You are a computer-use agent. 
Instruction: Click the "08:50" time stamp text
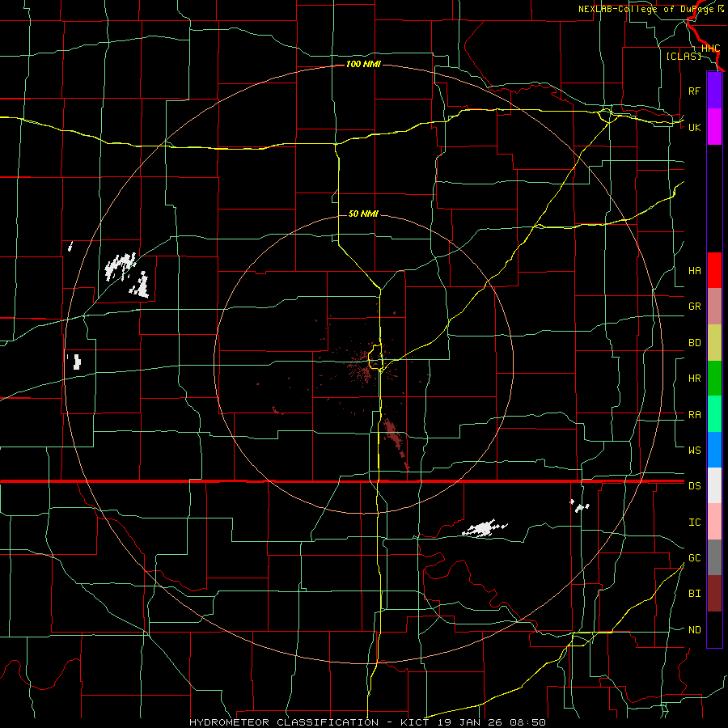pos(527,722)
